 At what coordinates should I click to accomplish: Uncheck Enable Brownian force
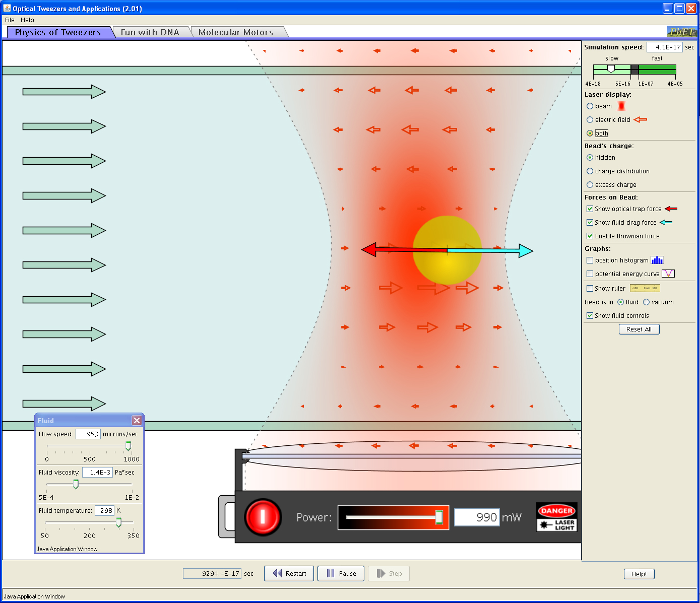pyautogui.click(x=590, y=236)
